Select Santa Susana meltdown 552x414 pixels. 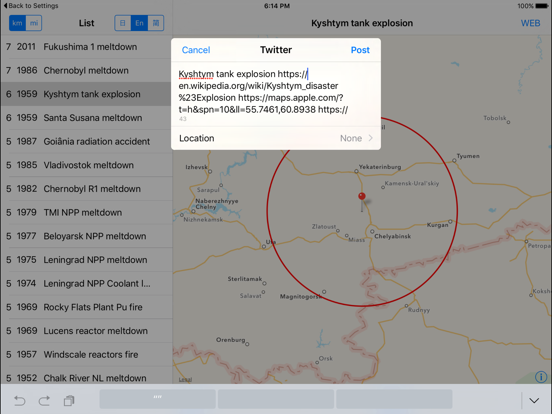coord(86,118)
